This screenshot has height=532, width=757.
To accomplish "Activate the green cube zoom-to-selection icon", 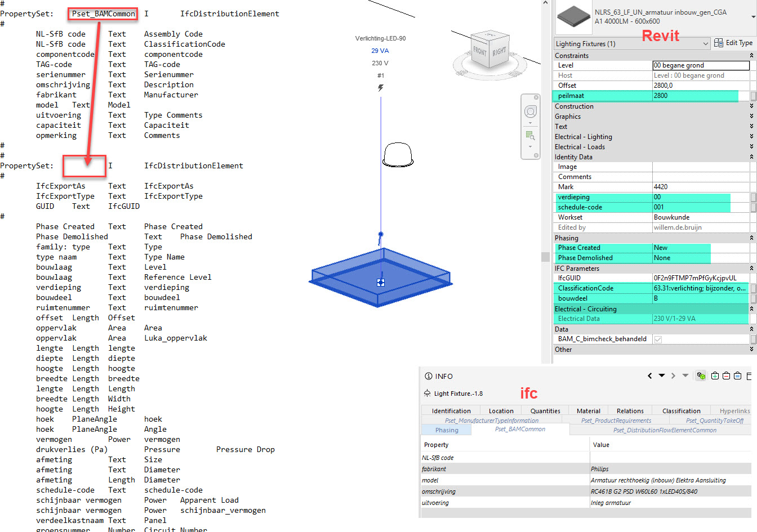I will tap(701, 375).
